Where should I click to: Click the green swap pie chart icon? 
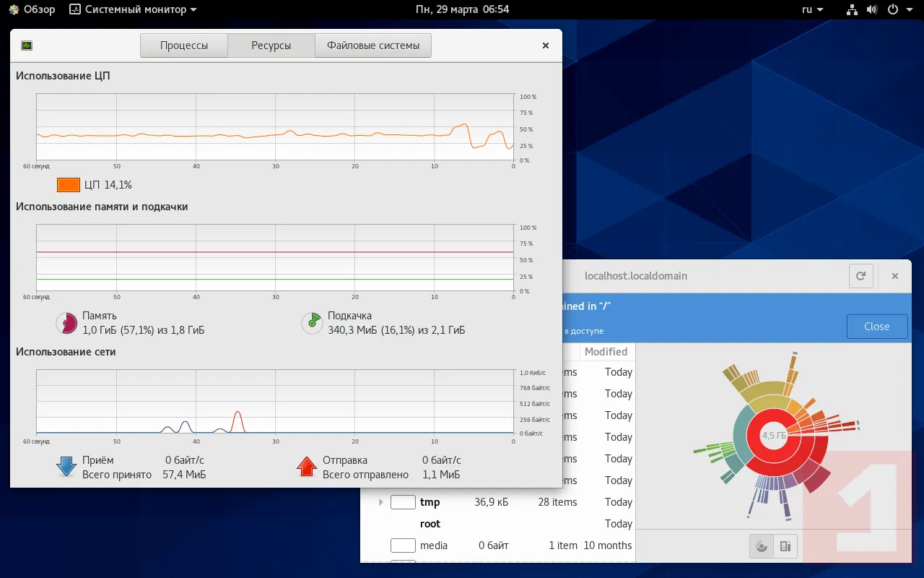[312, 323]
